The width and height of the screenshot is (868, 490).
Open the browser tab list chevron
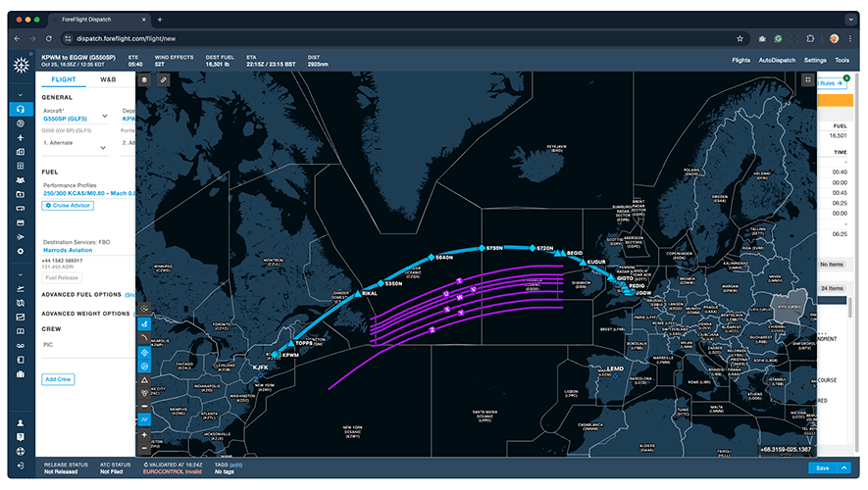point(850,20)
